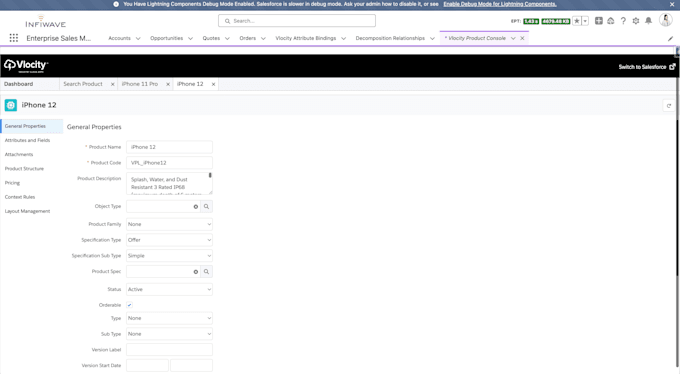Go to the Quotes tab
This screenshot has width=680, height=374.
[211, 38]
